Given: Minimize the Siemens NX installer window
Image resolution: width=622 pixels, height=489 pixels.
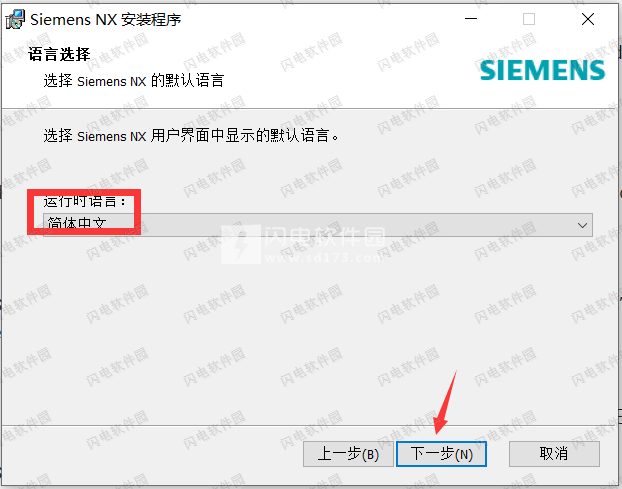Looking at the screenshot, I should coord(471,19).
